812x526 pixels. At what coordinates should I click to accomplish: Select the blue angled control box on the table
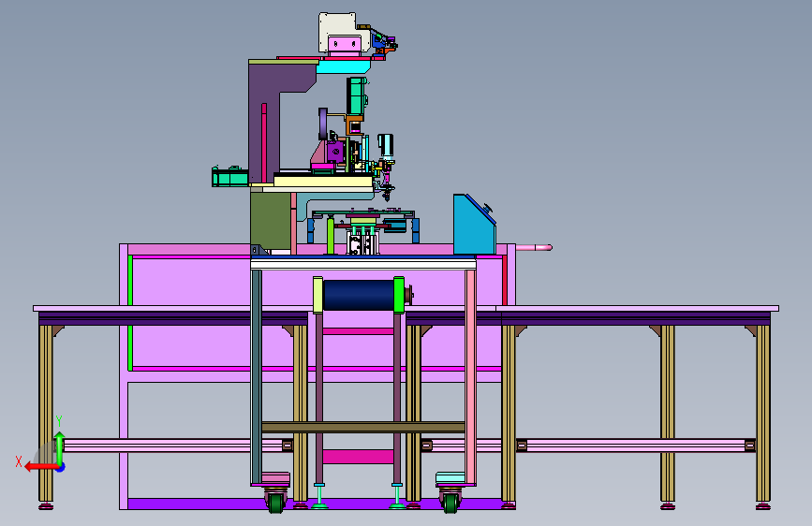point(474,225)
